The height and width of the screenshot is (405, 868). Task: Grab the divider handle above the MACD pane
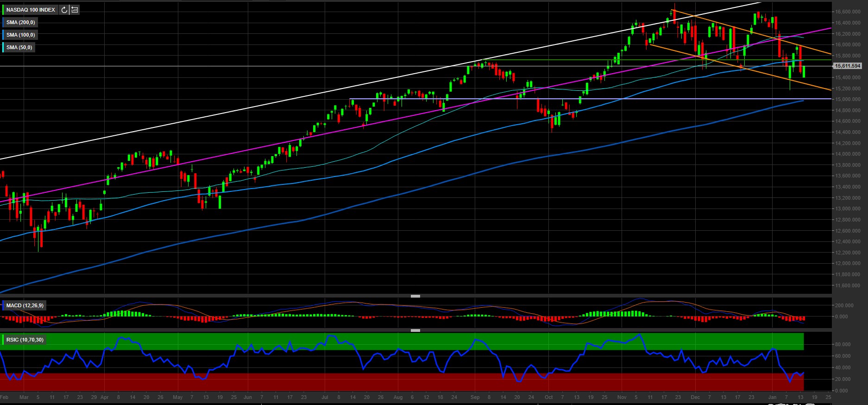415,296
